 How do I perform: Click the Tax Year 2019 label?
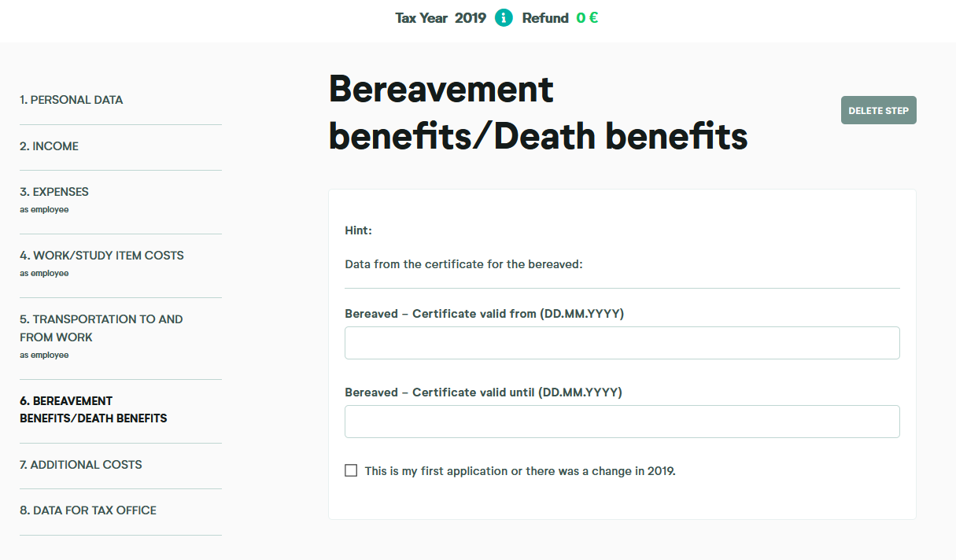click(x=441, y=18)
